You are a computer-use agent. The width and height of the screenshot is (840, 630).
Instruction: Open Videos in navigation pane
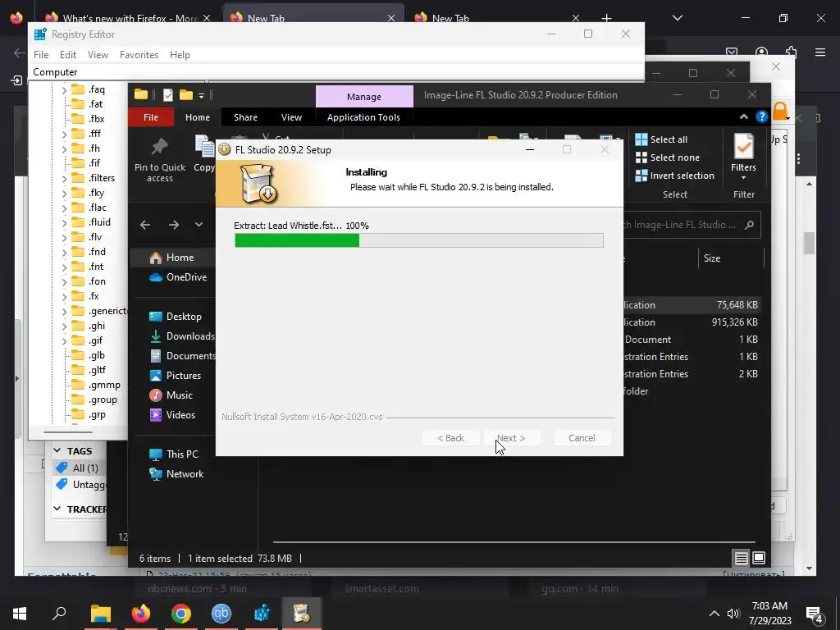[x=172, y=414]
